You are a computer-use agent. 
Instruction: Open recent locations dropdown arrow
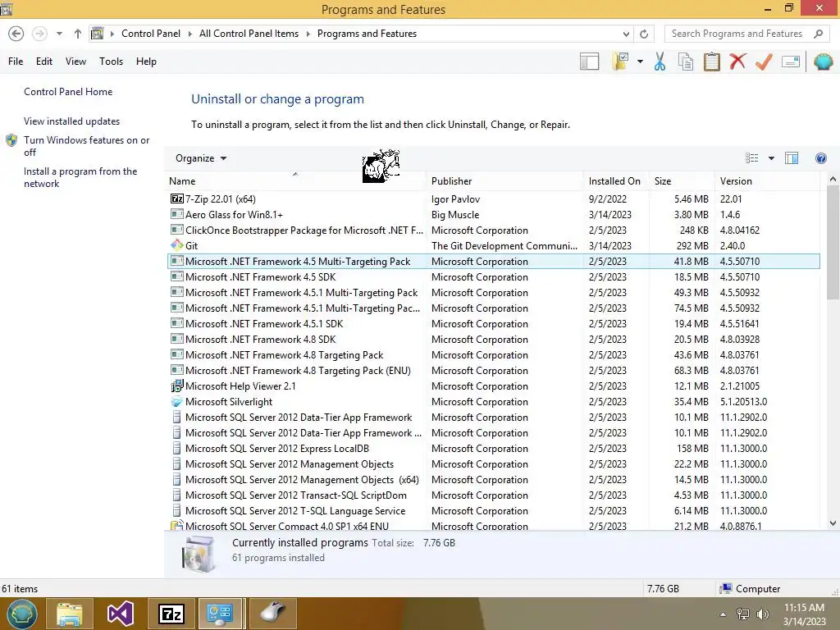point(59,34)
